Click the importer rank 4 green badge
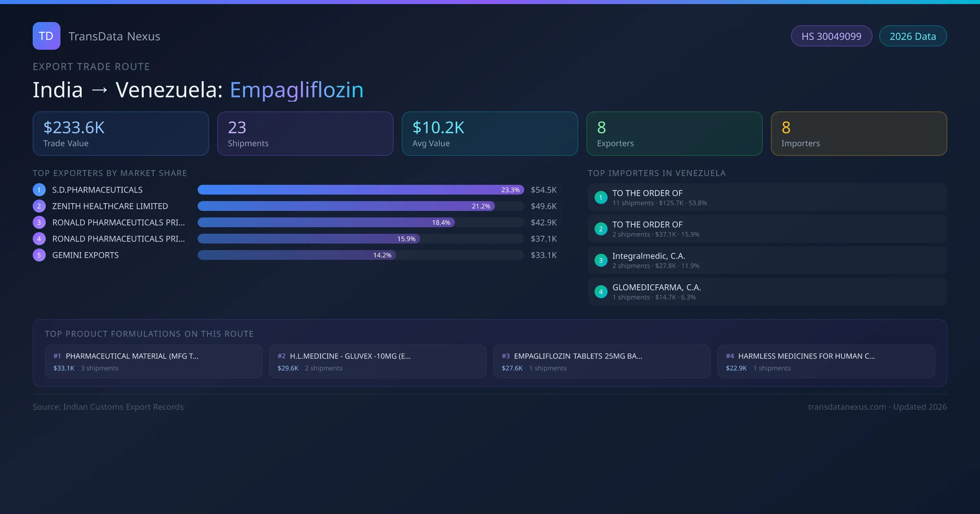Viewport: 980px width, 514px height. click(x=601, y=292)
